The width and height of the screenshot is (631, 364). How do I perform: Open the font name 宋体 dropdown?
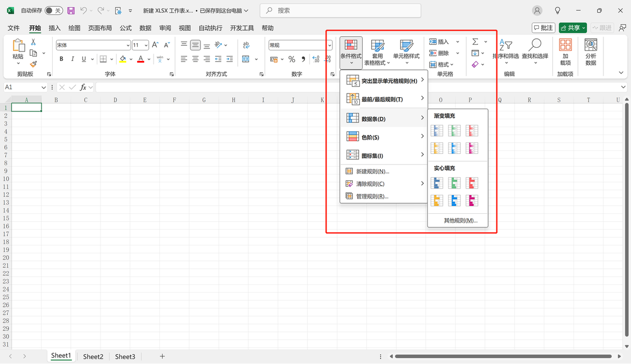point(128,45)
